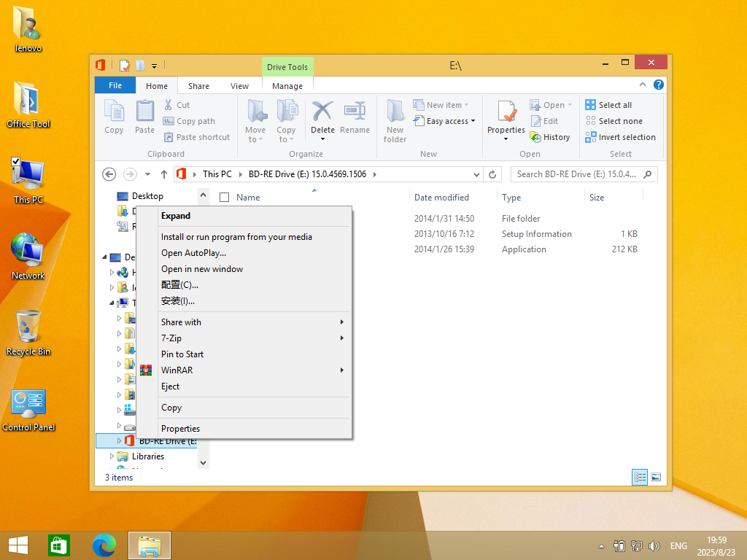The width and height of the screenshot is (747, 560).
Task: Click the Search BD-RE Drive field
Action: pyautogui.click(x=576, y=174)
